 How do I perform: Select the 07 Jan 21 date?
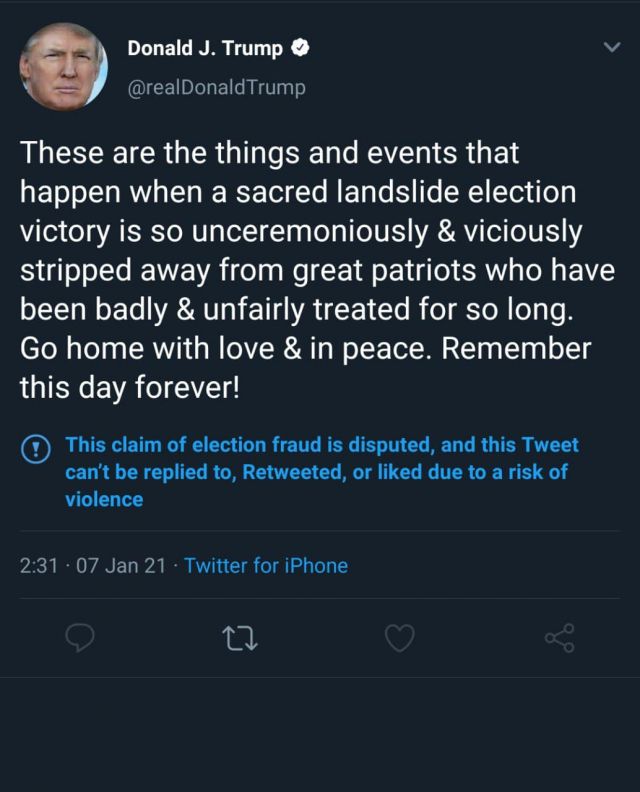[120, 565]
